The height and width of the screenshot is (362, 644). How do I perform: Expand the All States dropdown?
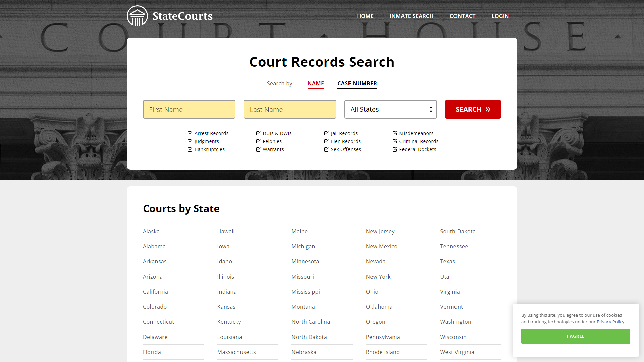tap(390, 109)
